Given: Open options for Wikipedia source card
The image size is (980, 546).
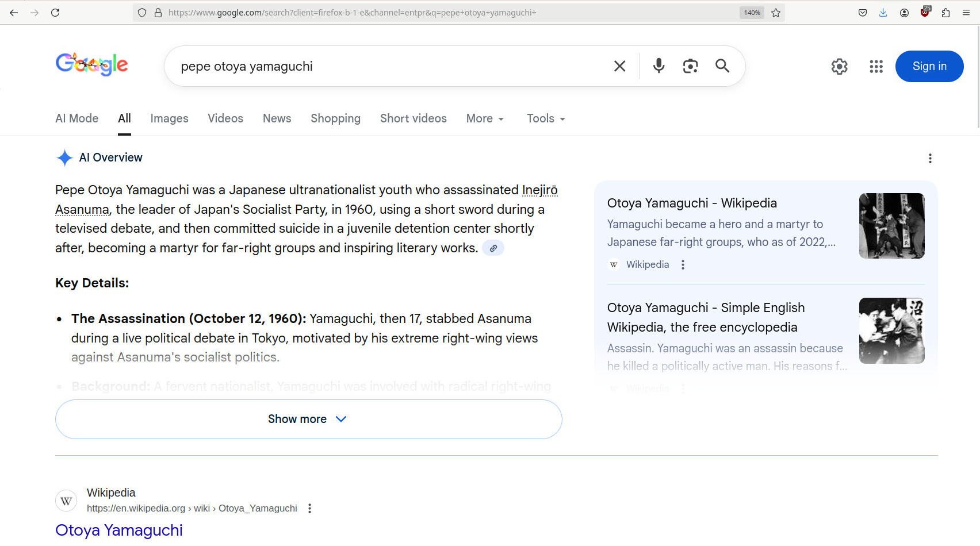Looking at the screenshot, I should click(x=683, y=264).
